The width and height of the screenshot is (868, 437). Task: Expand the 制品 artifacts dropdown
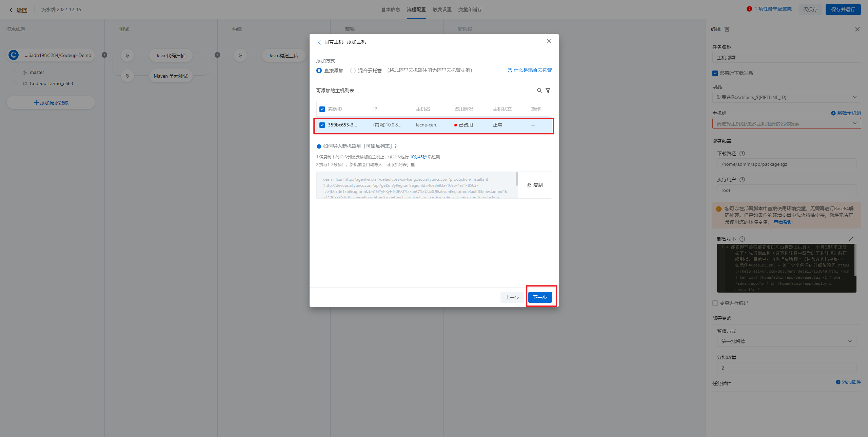pos(786,97)
